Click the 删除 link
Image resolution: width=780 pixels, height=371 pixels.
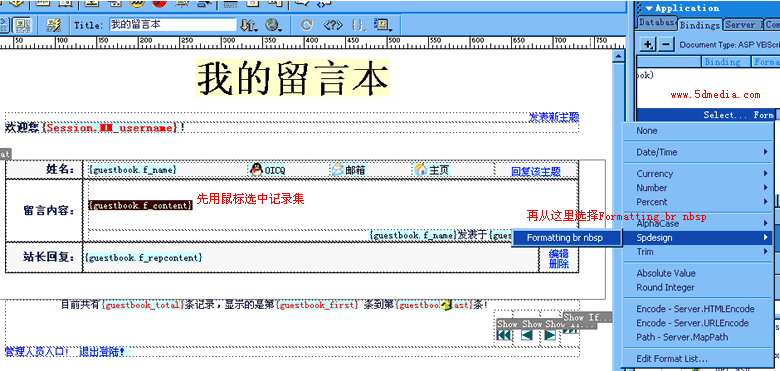(x=559, y=264)
